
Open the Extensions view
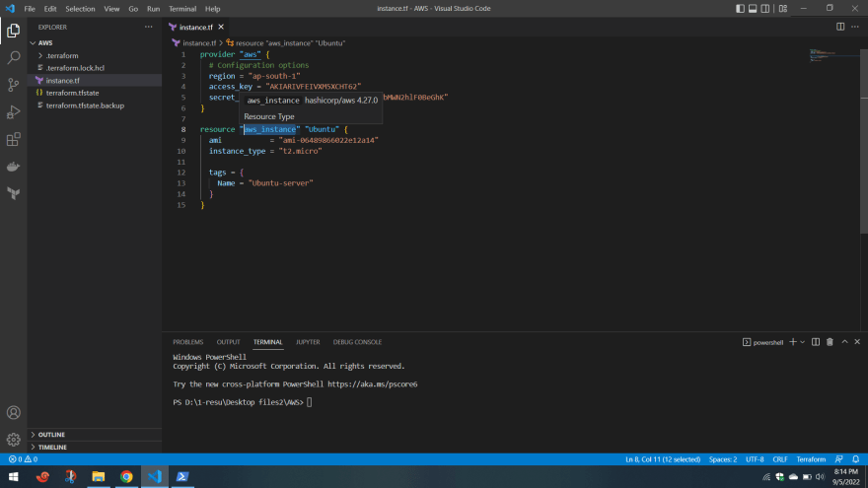click(x=13, y=139)
